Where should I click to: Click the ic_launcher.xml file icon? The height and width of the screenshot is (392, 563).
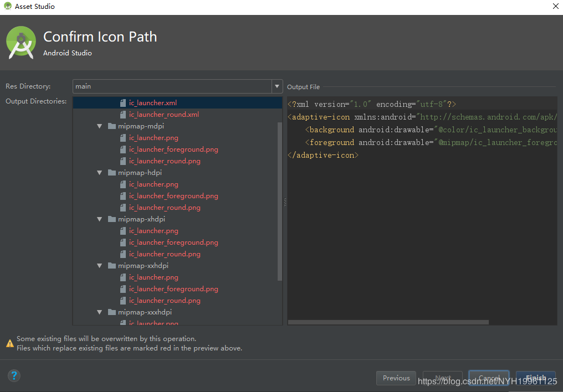[x=123, y=103]
